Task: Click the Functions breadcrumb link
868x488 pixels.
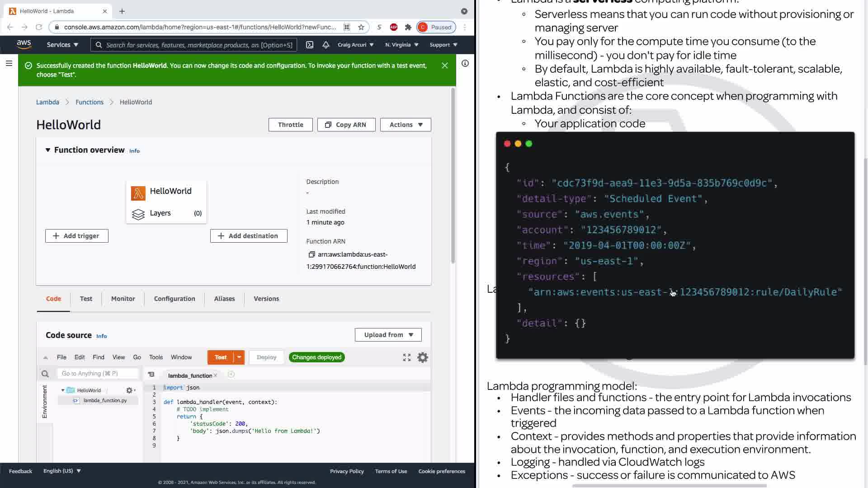Action: pyautogui.click(x=90, y=102)
